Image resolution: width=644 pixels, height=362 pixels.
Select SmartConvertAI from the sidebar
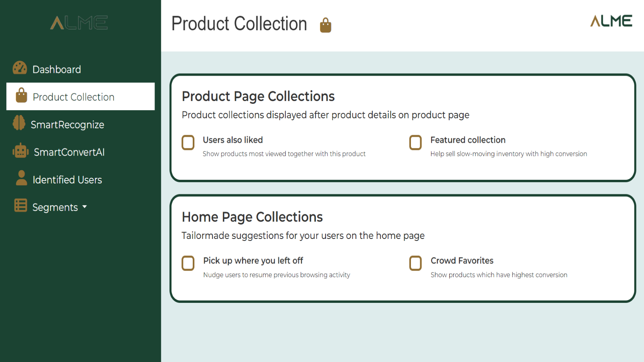[69, 152]
